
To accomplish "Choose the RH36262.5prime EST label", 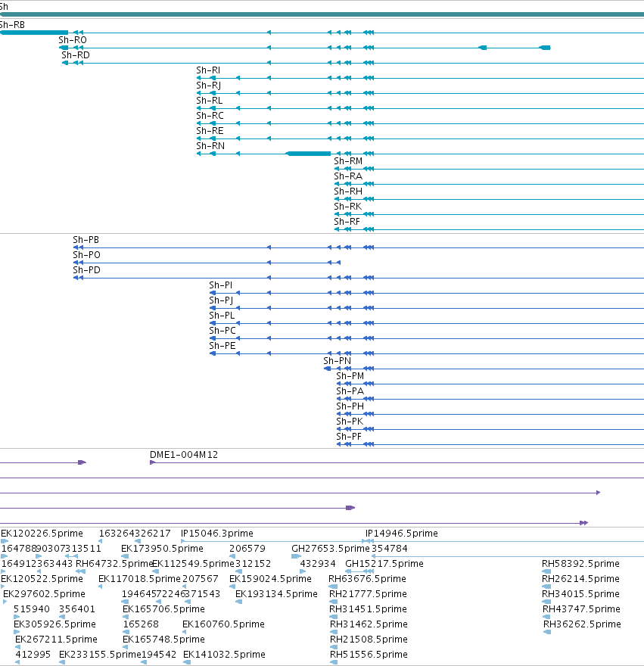I will 583,624.
